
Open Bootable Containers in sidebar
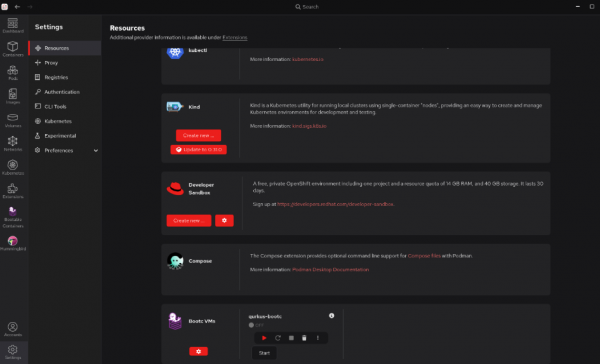tap(13, 217)
